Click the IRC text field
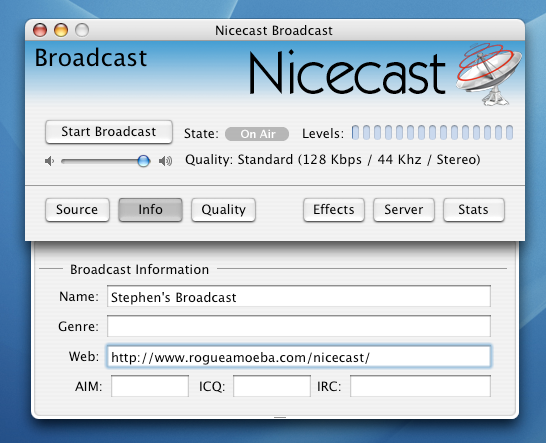The image size is (546, 443). pos(420,386)
